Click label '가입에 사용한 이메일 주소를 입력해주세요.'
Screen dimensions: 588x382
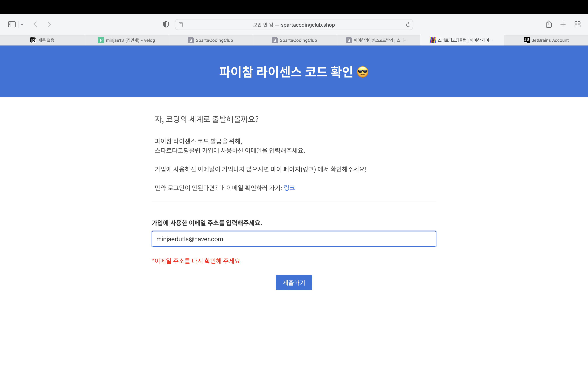207,223
